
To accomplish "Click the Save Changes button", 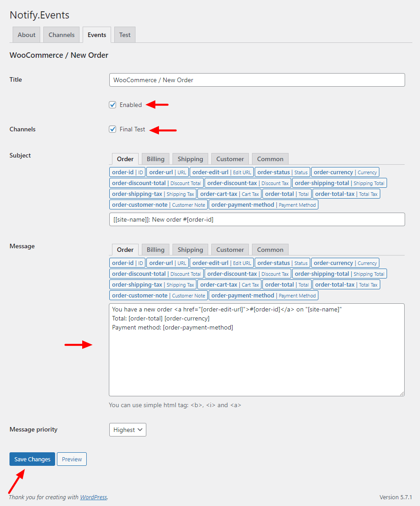I will click(32, 459).
